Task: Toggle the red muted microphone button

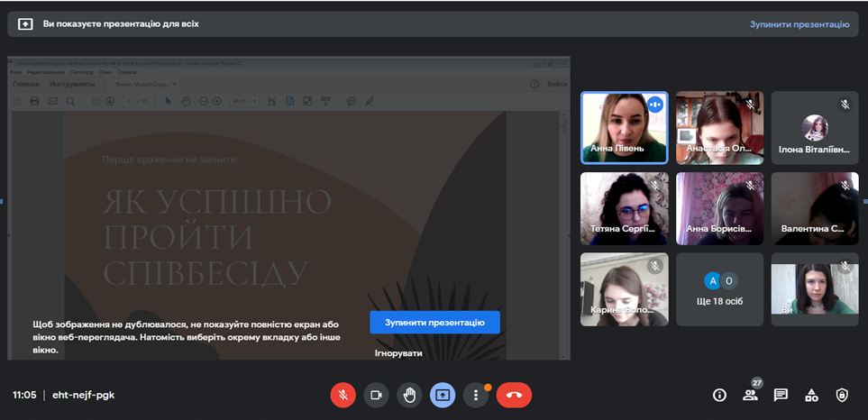Action: [x=343, y=395]
